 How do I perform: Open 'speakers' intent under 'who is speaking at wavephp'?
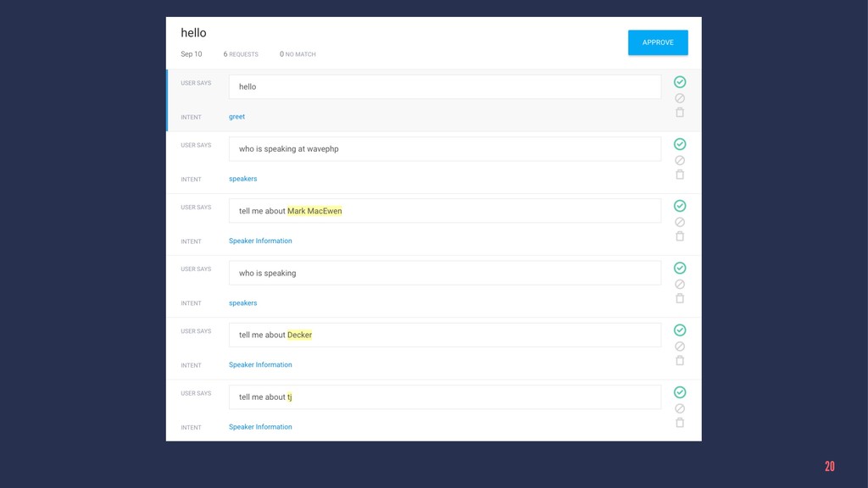[x=243, y=179]
